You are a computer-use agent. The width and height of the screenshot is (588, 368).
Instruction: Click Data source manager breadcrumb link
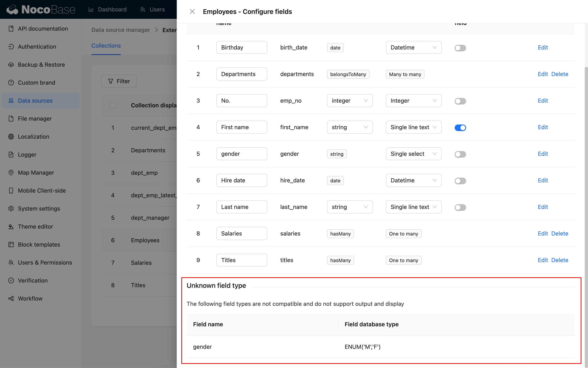click(121, 30)
